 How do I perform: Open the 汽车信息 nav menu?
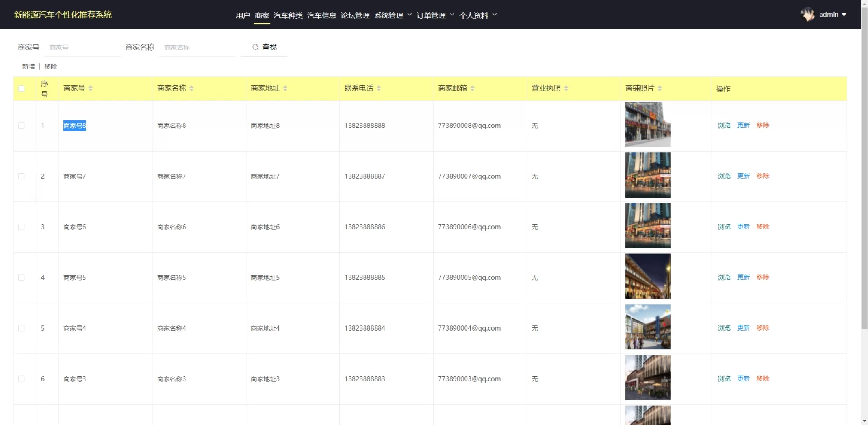pyautogui.click(x=321, y=15)
